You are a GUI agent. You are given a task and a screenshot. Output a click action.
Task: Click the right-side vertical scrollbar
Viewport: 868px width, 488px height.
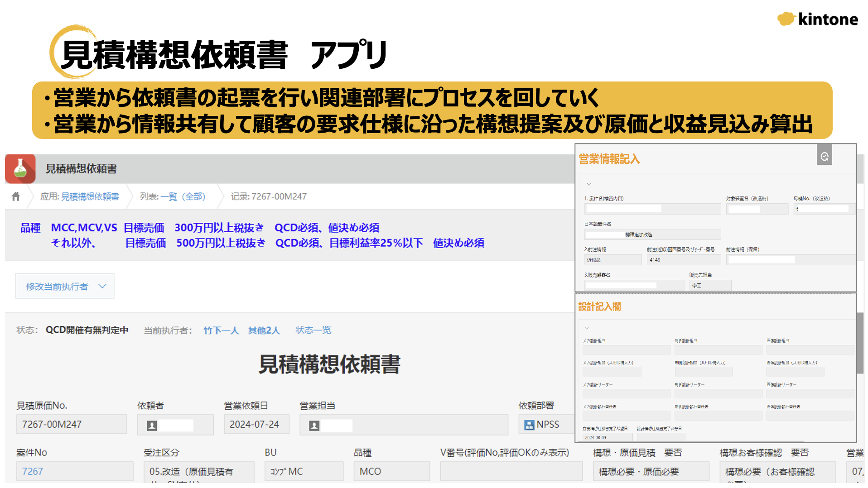(x=860, y=343)
